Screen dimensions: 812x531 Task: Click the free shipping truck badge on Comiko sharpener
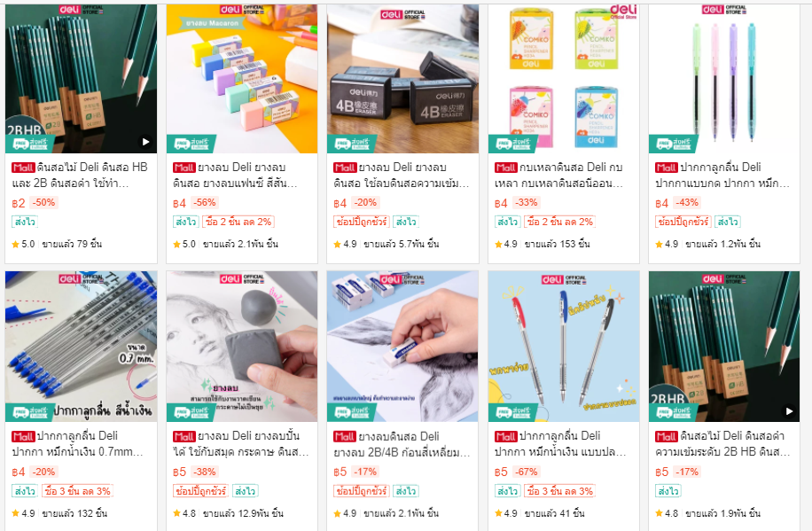[x=513, y=144]
